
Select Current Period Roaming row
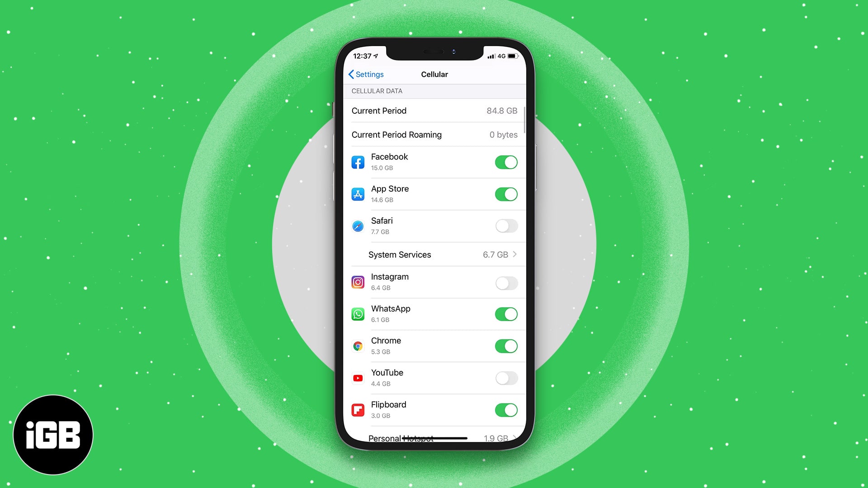pyautogui.click(x=434, y=134)
